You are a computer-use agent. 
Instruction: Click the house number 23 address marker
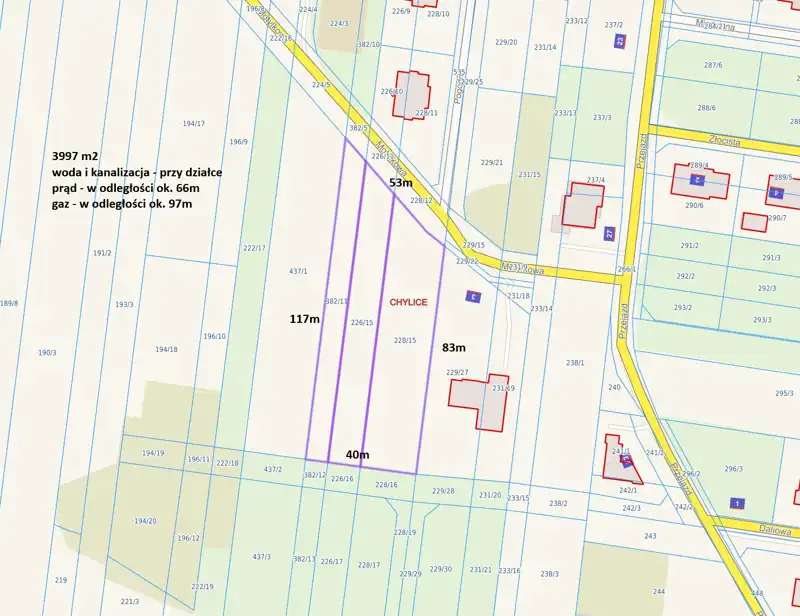click(x=620, y=41)
